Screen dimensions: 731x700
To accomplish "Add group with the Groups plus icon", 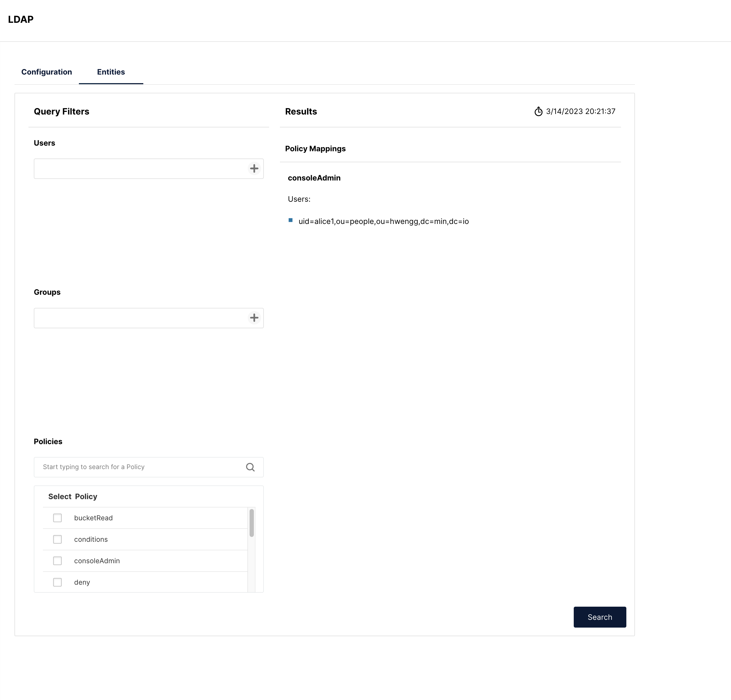I will pos(254,318).
